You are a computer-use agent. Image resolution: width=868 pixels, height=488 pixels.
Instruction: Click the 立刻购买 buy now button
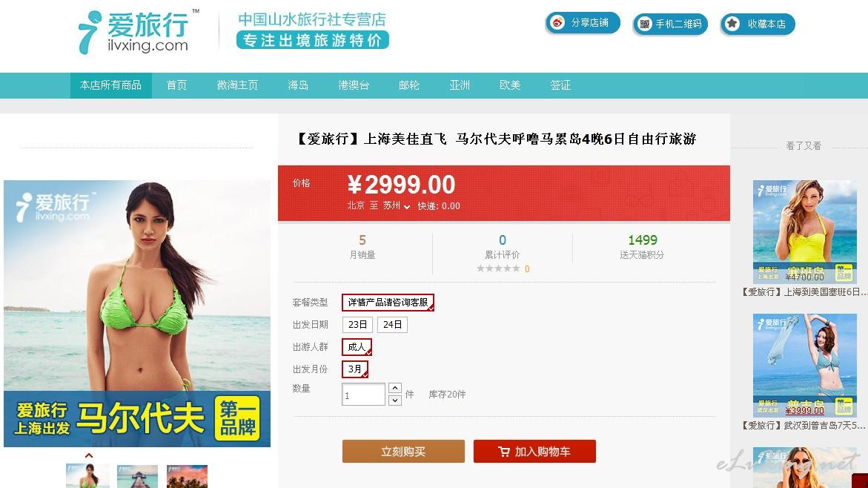(403, 452)
